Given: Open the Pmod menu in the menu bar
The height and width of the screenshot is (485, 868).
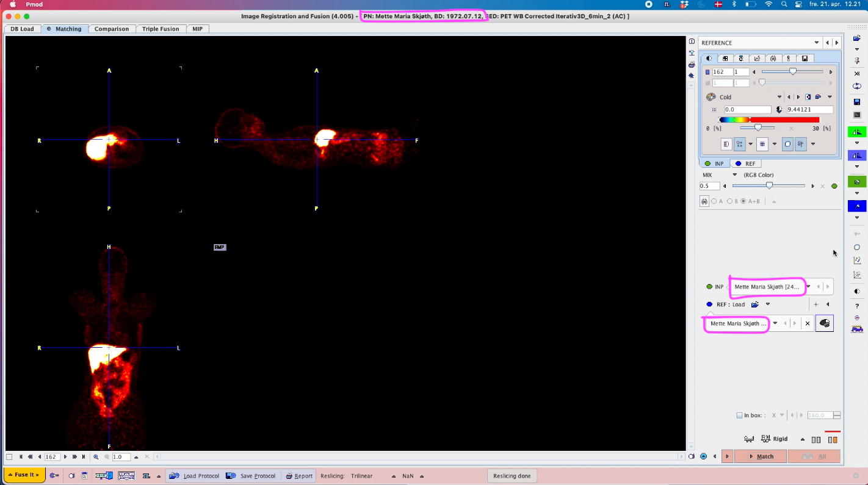Looking at the screenshot, I should click(x=34, y=4).
